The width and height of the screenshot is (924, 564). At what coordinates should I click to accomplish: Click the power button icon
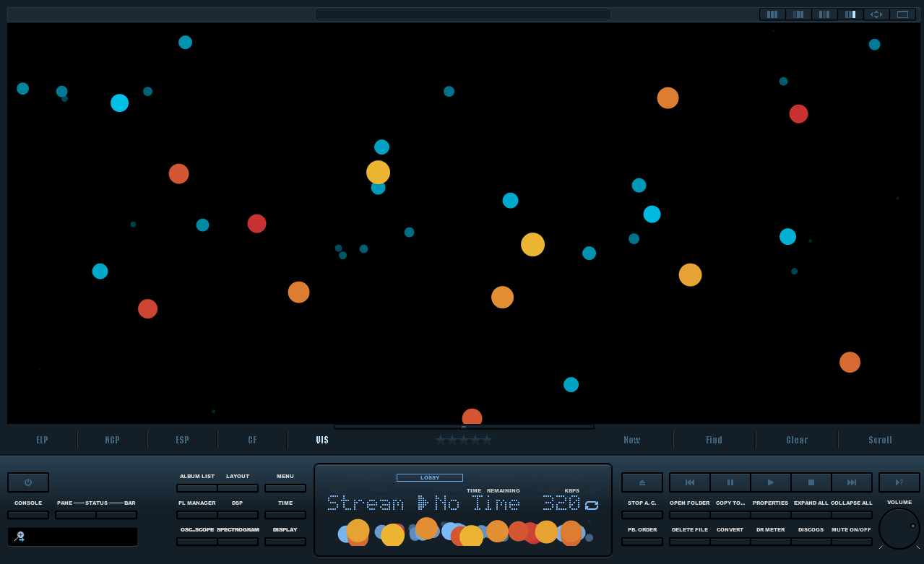pos(28,482)
